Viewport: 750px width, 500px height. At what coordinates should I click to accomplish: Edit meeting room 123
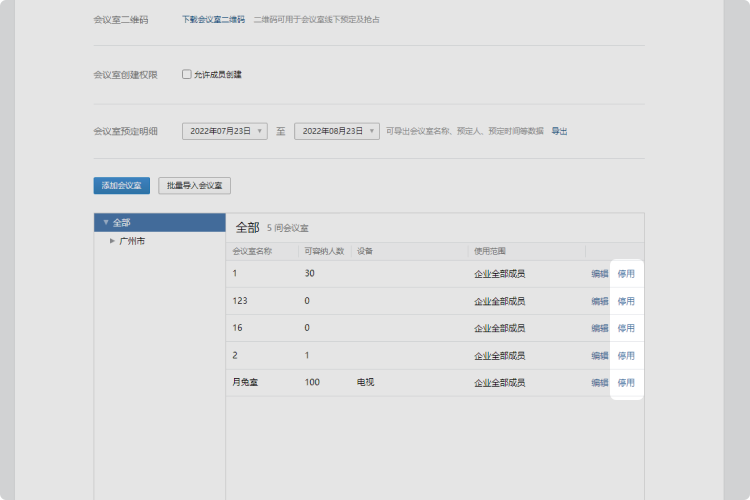[599, 301]
